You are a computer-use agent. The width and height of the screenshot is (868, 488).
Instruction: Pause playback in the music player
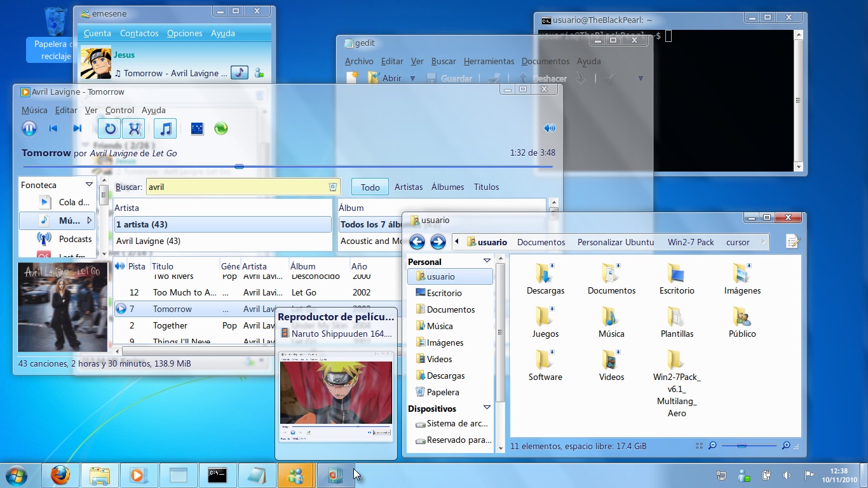(29, 128)
